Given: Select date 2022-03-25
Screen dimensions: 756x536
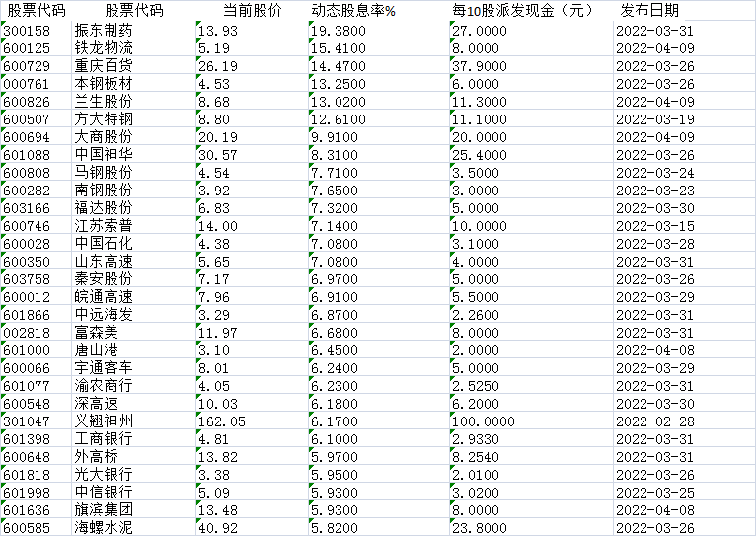Looking at the screenshot, I should click(654, 493).
